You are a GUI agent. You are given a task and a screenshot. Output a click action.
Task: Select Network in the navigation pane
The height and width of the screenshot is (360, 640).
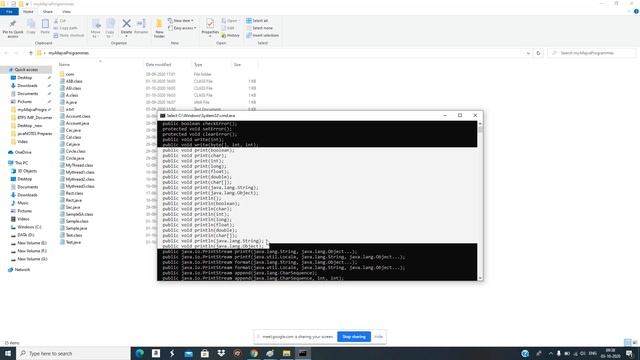tap(22, 270)
